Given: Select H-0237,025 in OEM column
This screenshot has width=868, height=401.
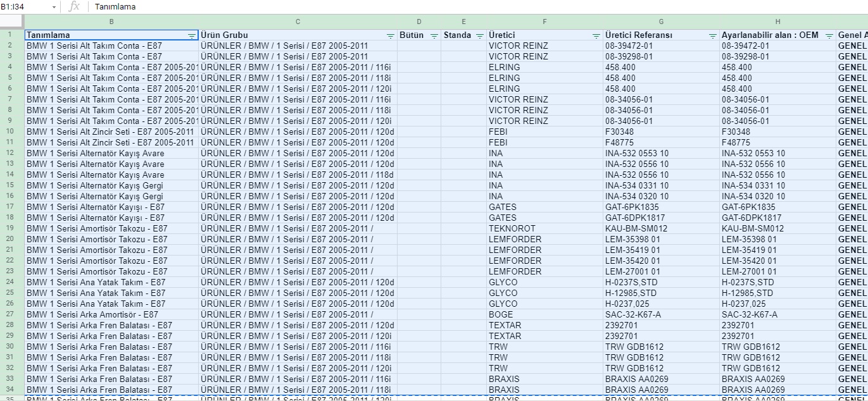Looking at the screenshot, I should pyautogui.click(x=778, y=304).
